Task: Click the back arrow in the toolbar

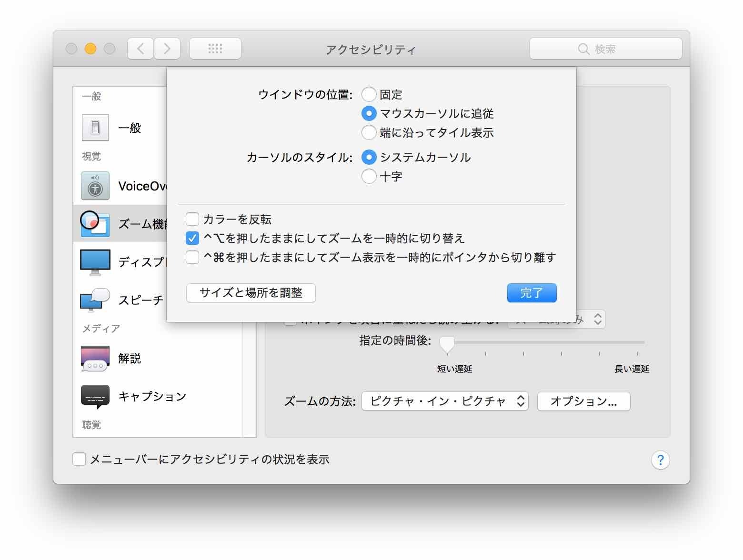Action: pyautogui.click(x=141, y=49)
